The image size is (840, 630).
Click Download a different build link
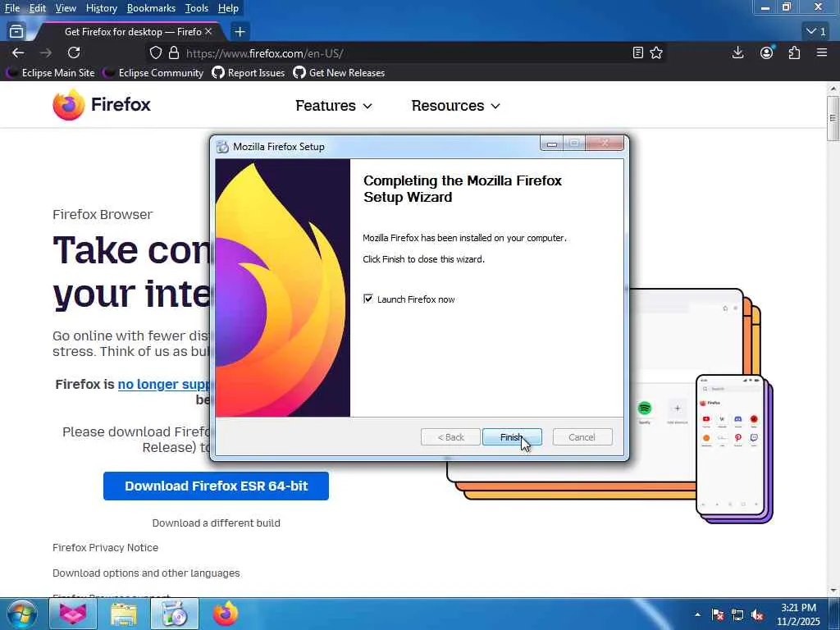216,523
